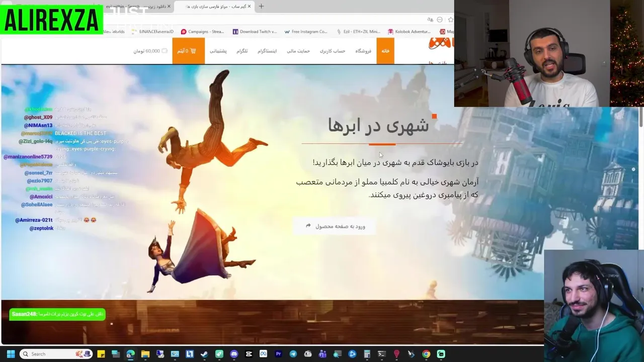Open the green app at taskbar end

[441, 354]
